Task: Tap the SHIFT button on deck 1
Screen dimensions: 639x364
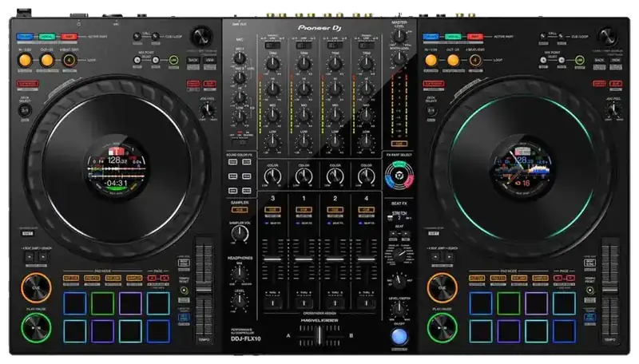Action: click(27, 233)
